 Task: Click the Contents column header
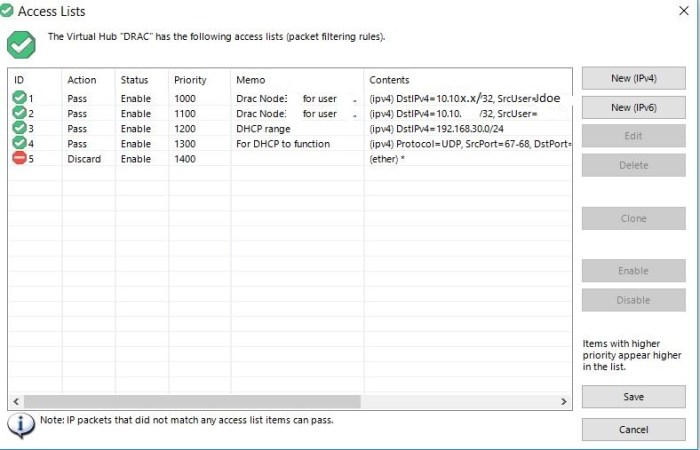[389, 79]
